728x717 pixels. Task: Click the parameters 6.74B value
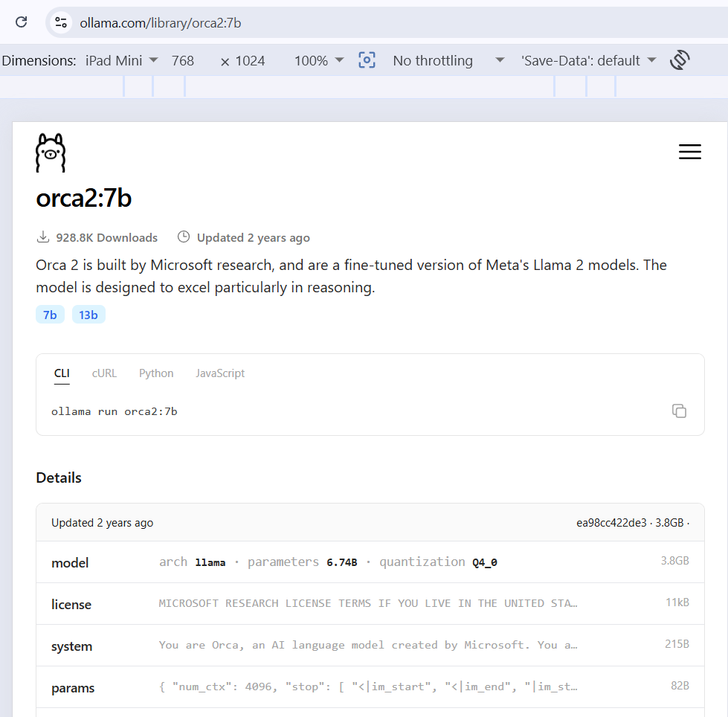(342, 562)
